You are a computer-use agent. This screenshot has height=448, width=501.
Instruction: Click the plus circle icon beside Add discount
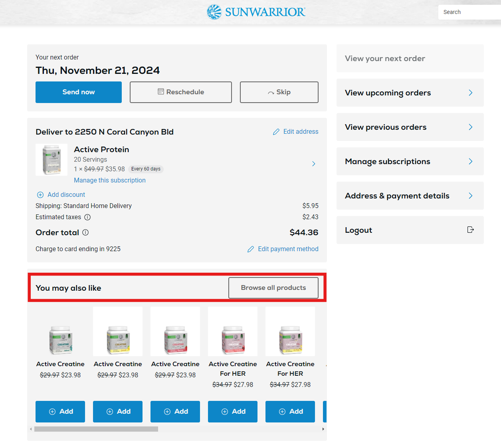click(40, 195)
